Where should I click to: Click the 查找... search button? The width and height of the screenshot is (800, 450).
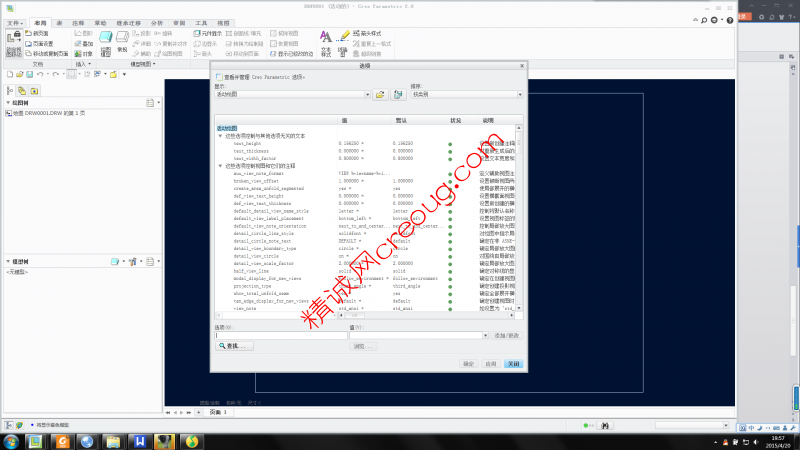click(234, 346)
